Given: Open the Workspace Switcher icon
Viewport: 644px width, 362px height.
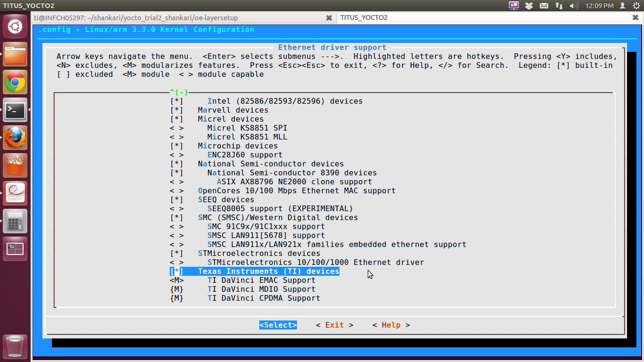Looking at the screenshot, I should 15,249.
